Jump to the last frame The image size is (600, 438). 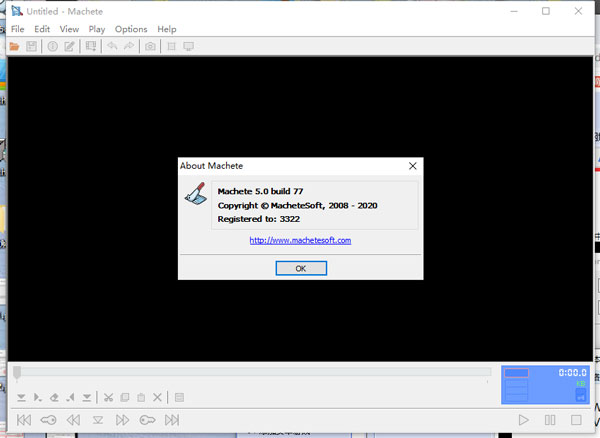(x=172, y=420)
